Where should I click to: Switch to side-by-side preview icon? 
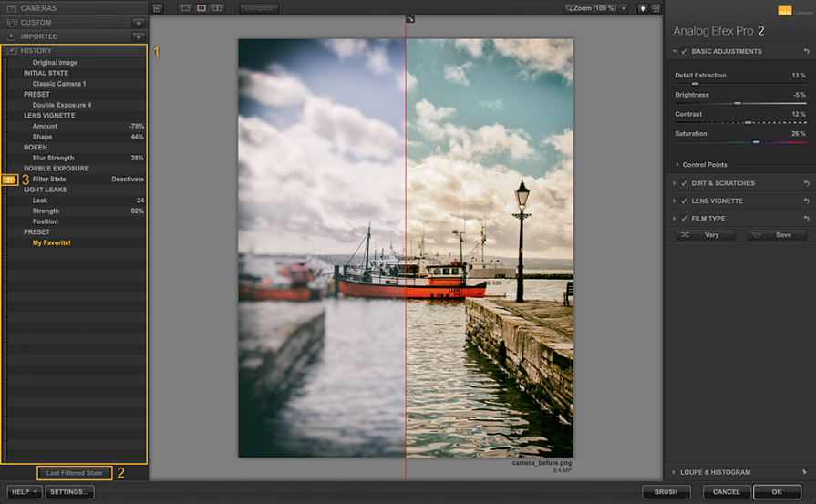[217, 8]
